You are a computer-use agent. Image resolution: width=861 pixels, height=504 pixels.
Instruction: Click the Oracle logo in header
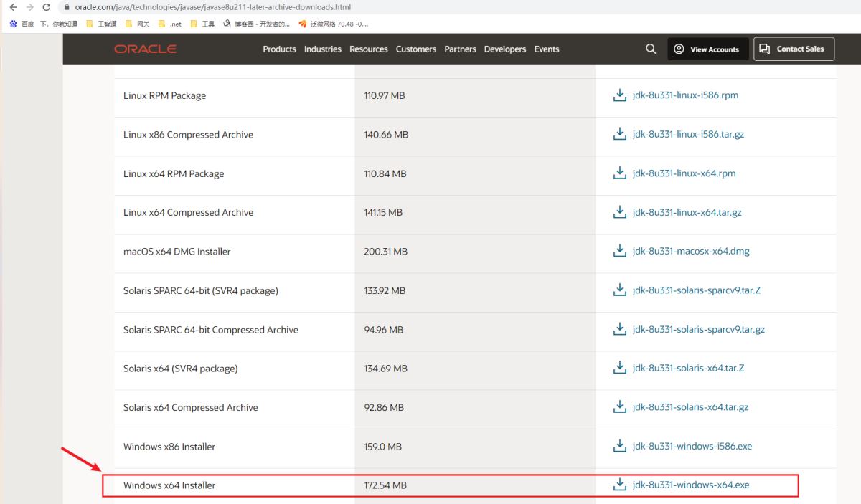tap(145, 49)
